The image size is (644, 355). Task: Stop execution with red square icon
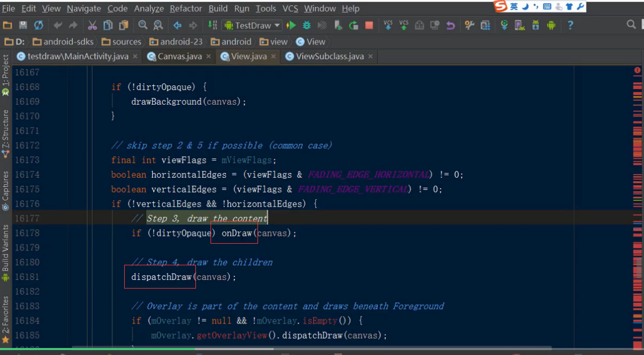pos(369,25)
